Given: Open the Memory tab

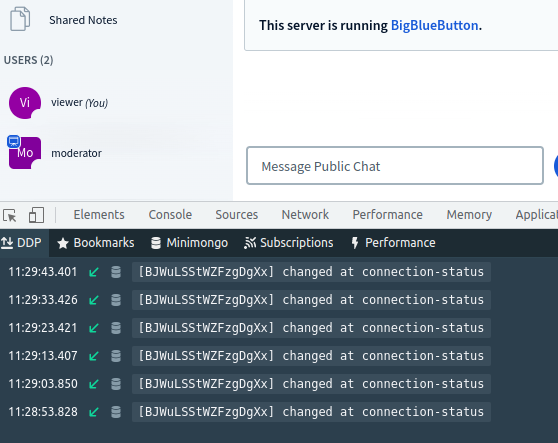Looking at the screenshot, I should 469,215.
